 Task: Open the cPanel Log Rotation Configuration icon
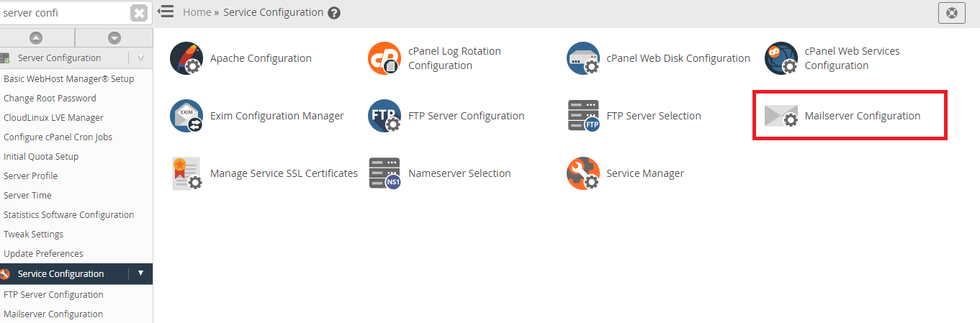tap(385, 58)
